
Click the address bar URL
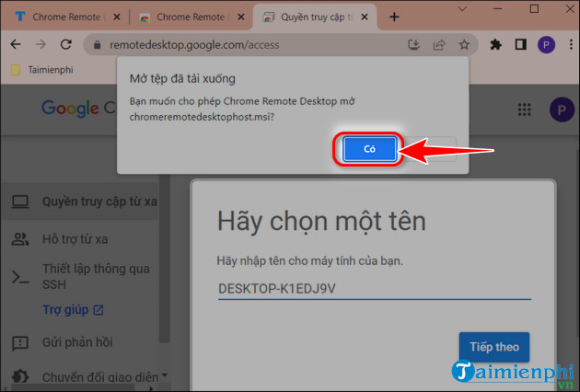194,45
